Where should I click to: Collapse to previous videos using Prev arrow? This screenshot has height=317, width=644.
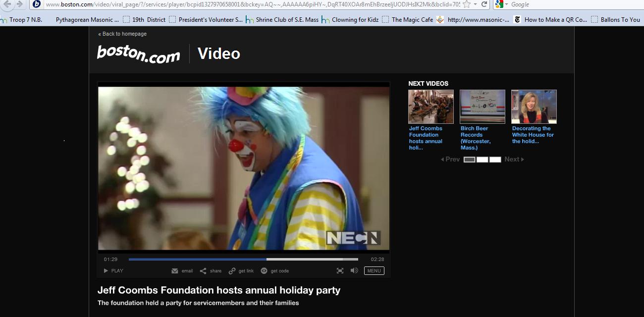point(443,159)
